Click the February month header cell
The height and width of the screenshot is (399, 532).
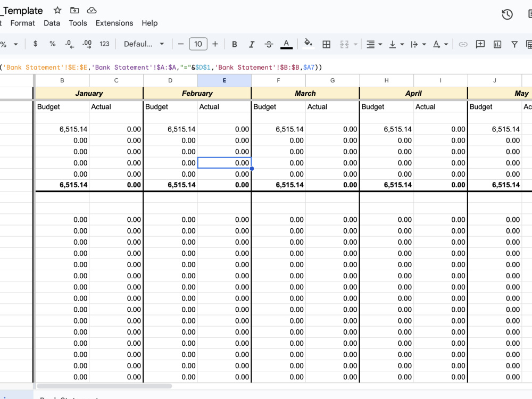[197, 93]
